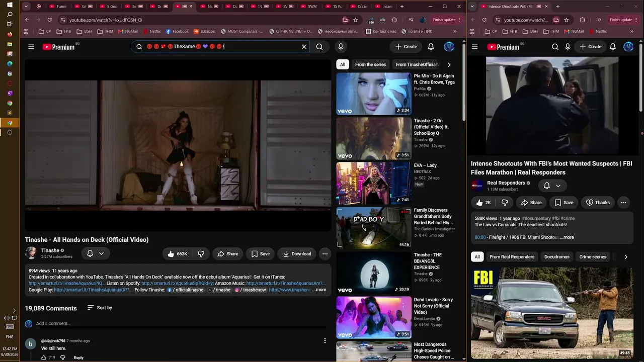Viewport: 644px width, 362px height.
Task: Expand tab search dropdown in left window
Action: (x=26, y=7)
